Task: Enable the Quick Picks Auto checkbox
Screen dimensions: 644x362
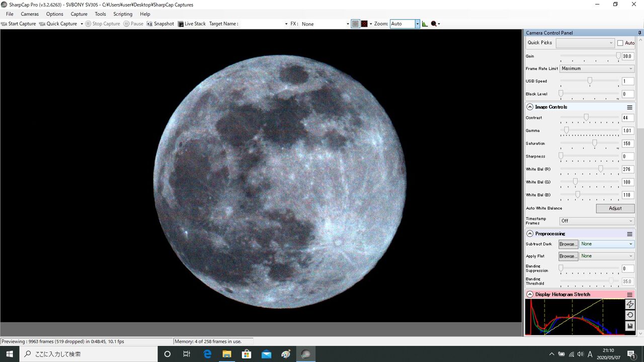Action: click(x=620, y=43)
